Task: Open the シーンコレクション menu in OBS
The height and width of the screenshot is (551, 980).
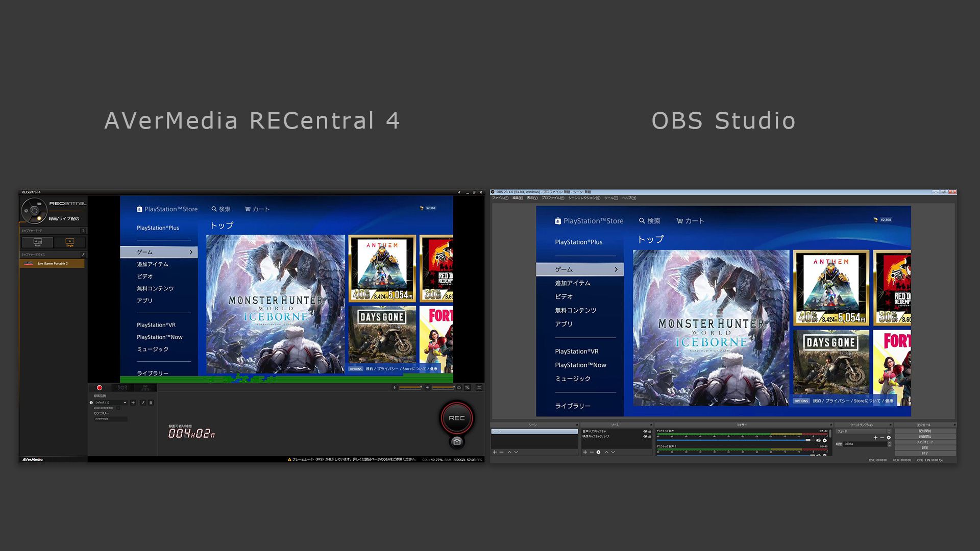Action: click(x=584, y=198)
